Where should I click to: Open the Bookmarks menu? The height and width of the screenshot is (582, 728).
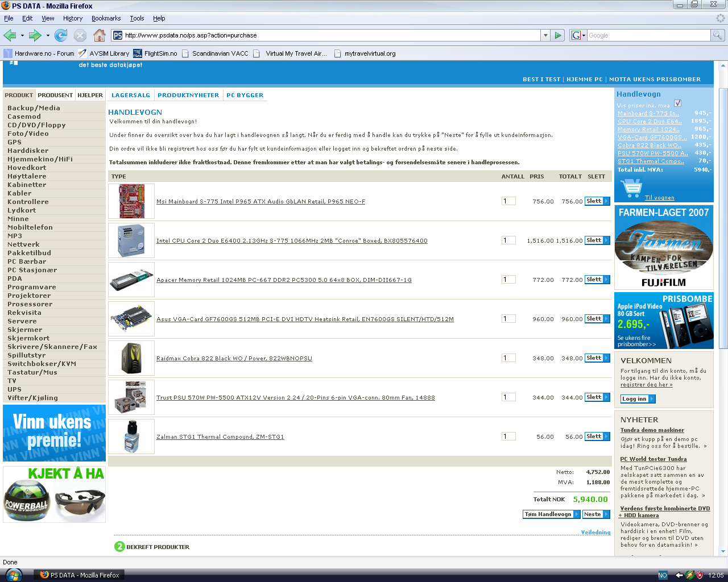[x=106, y=18]
